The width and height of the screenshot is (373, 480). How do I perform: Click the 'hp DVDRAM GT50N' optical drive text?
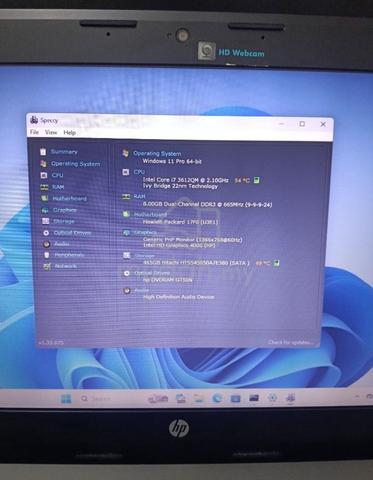[x=168, y=280]
